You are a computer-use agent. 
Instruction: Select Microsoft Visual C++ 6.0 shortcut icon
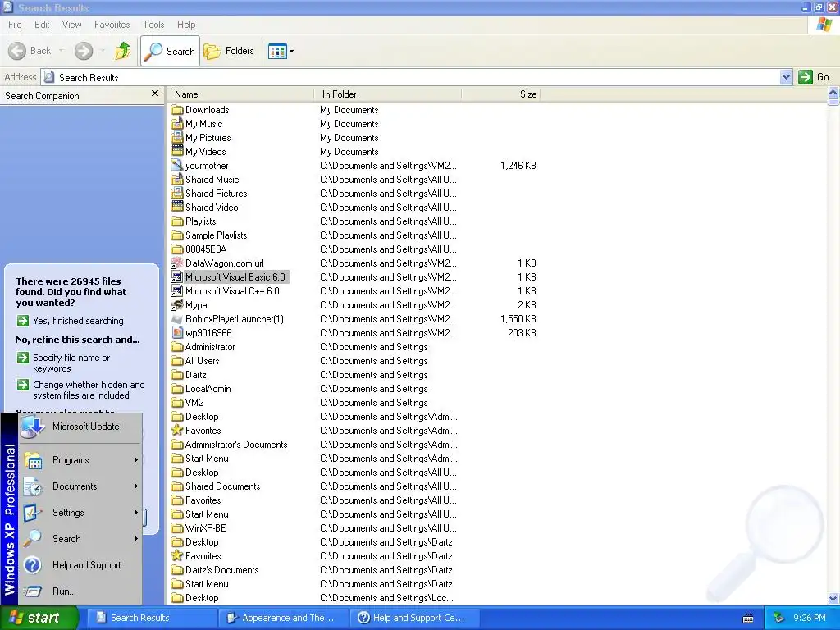click(177, 291)
